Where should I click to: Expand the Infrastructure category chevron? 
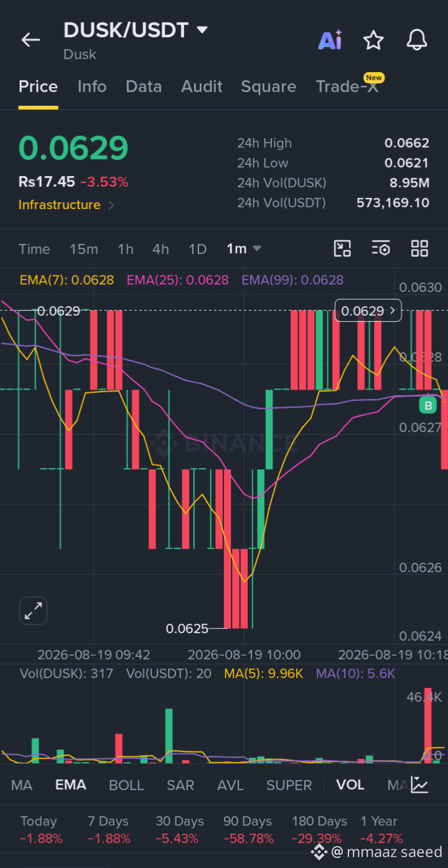tap(111, 205)
